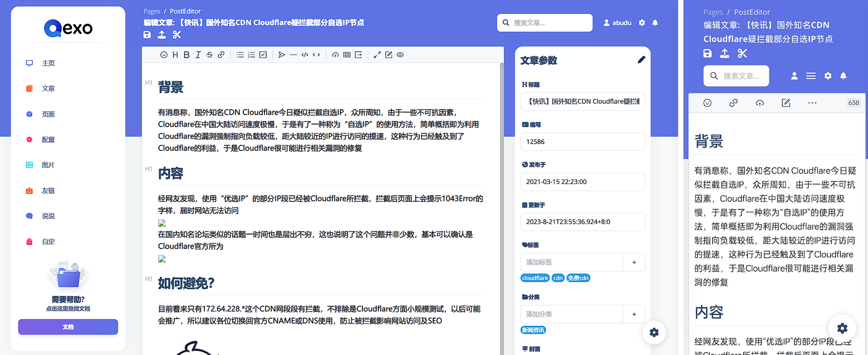Select 友链 from the sidebar navigation
Screen dimensions: 868x355
tap(48, 191)
